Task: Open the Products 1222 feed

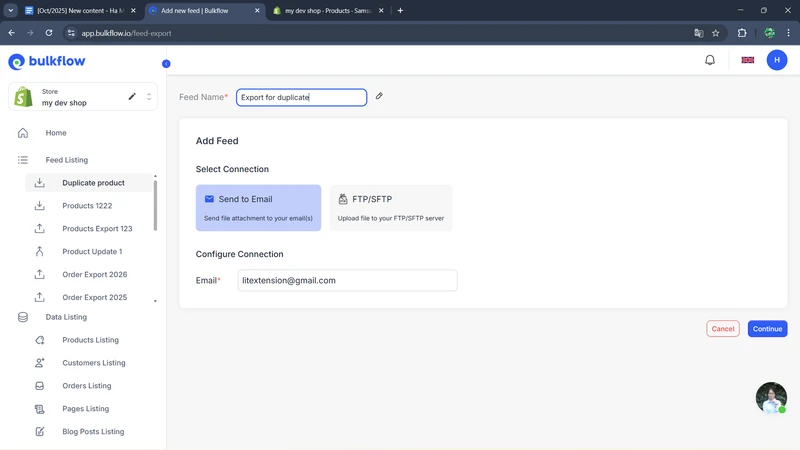Action: (89, 206)
